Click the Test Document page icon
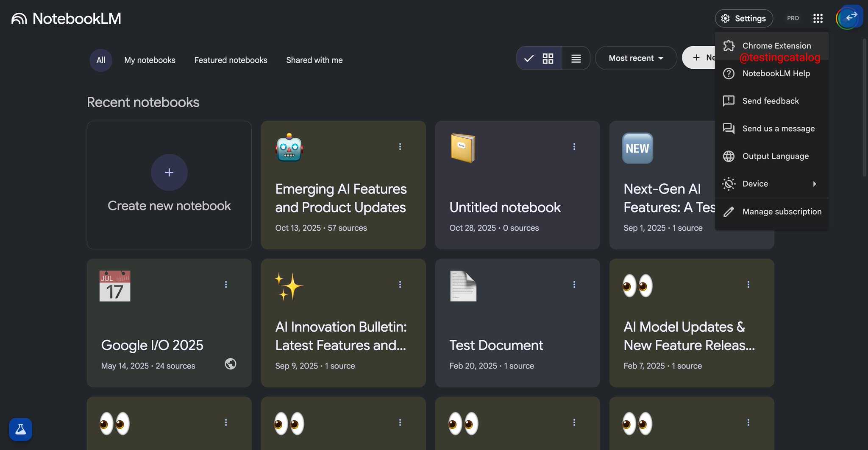Image resolution: width=868 pixels, height=450 pixels. [x=463, y=286]
